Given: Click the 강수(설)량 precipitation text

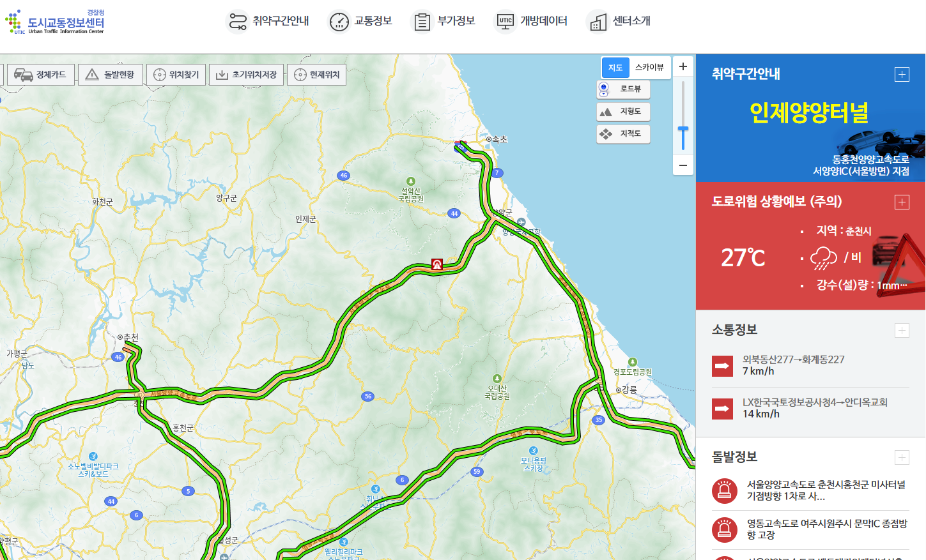Looking at the screenshot, I should point(861,285).
